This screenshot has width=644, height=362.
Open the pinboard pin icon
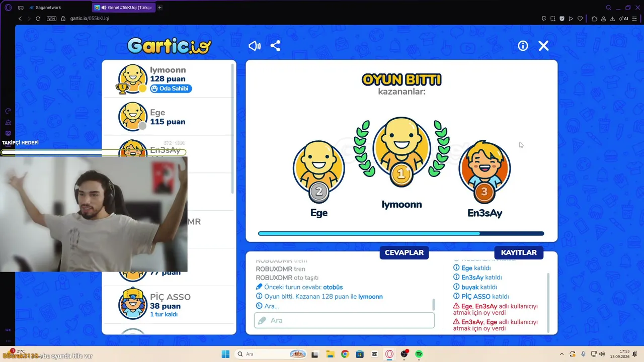point(544,19)
